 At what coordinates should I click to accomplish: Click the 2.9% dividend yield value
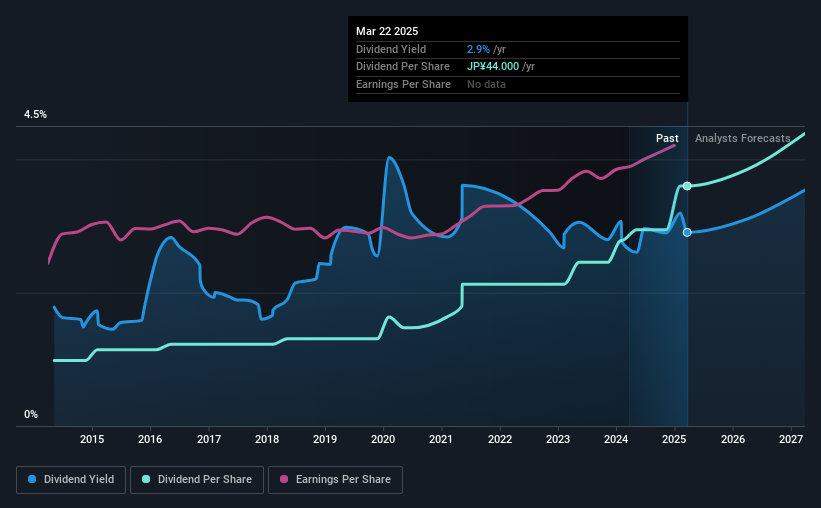478,49
